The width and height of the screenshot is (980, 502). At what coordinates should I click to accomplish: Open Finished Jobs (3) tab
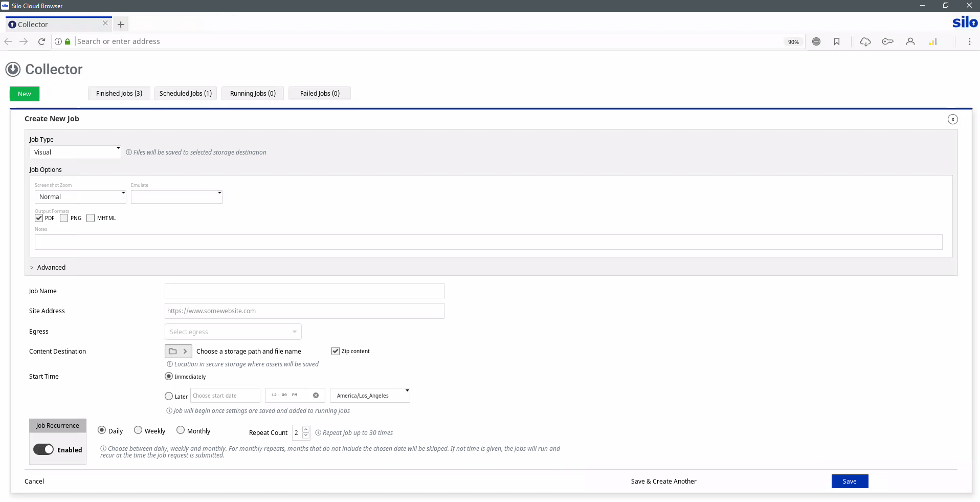(119, 93)
